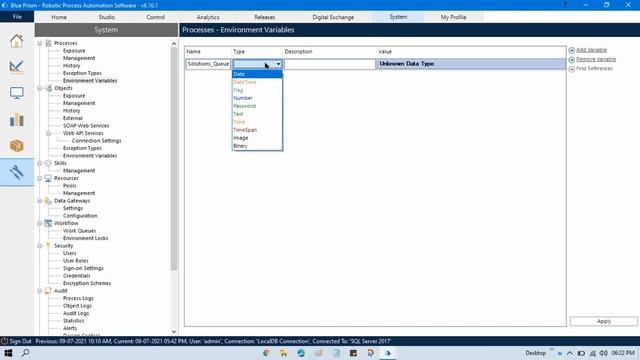Viewport: 640px width, 360px height.
Task: Open the Home icon in the left sidebar
Action: click(x=16, y=41)
